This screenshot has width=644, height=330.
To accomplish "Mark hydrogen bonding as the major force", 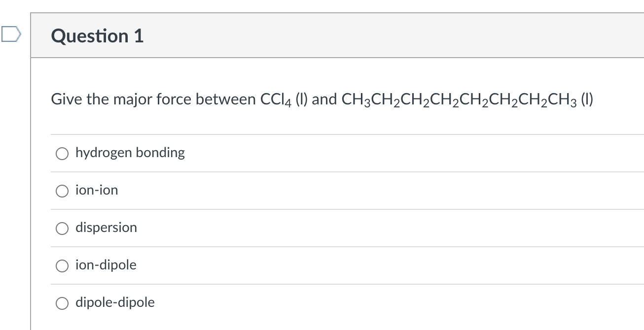I will pyautogui.click(x=61, y=154).
